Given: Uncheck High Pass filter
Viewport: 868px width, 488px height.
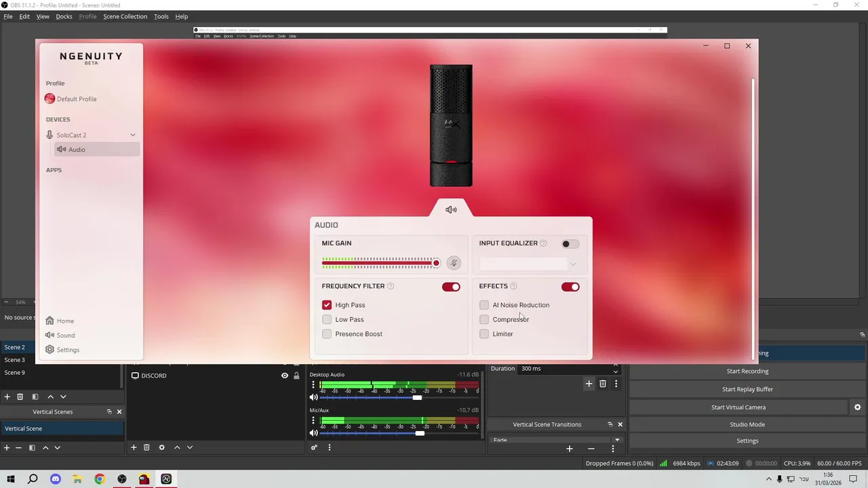Looking at the screenshot, I should [x=327, y=305].
